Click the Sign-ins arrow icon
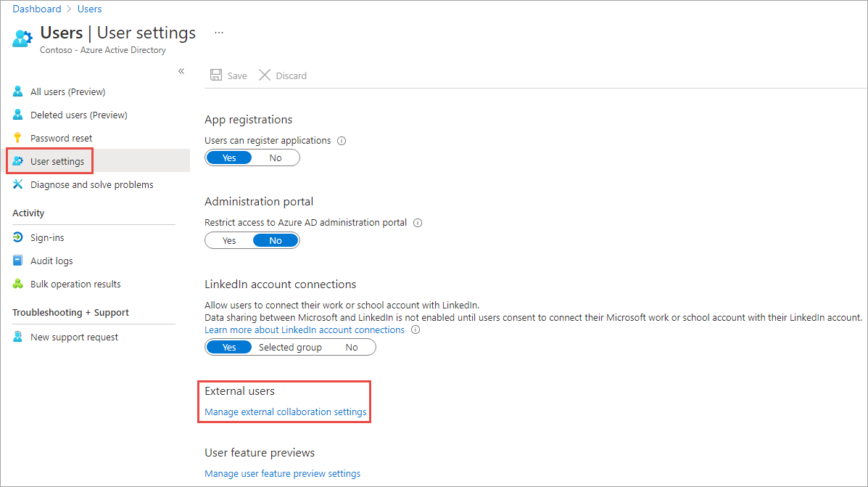This screenshot has height=487, width=868. click(17, 237)
